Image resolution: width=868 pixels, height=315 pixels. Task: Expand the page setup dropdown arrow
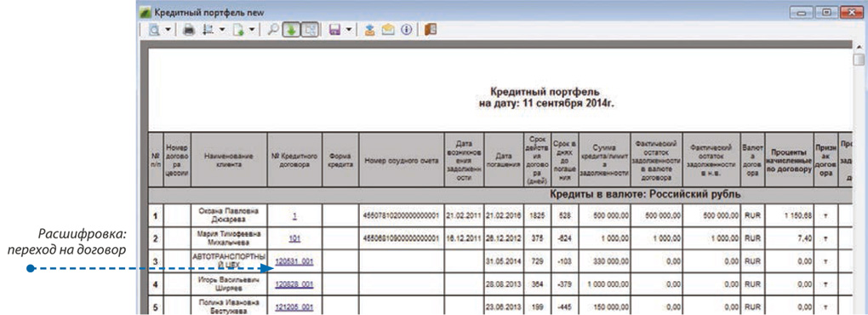(x=222, y=30)
